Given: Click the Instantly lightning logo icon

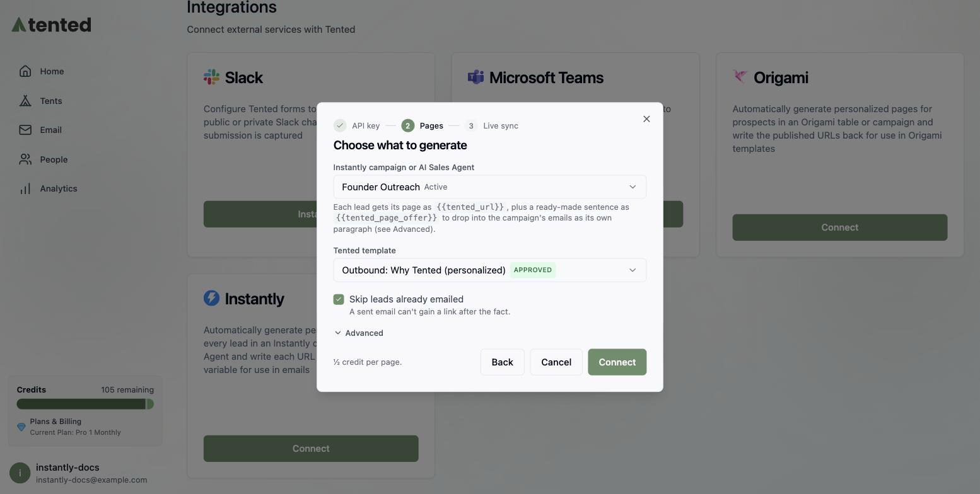Looking at the screenshot, I should pyautogui.click(x=211, y=298).
